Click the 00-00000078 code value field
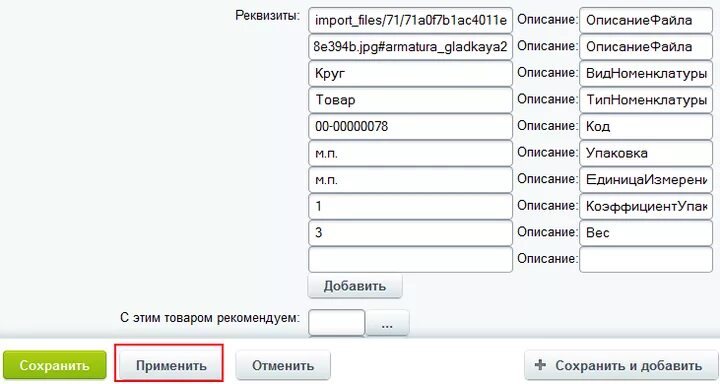Image resolution: width=720 pixels, height=384 pixels. click(411, 127)
